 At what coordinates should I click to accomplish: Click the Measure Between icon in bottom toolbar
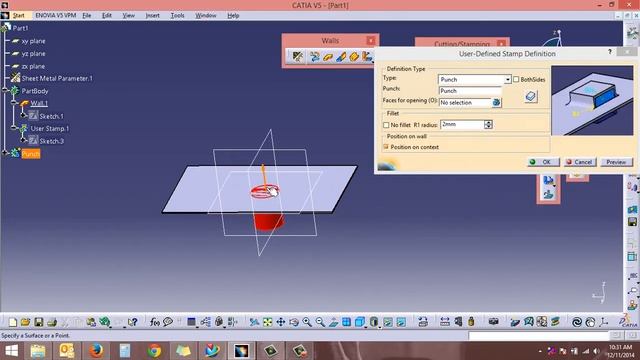(x=445, y=322)
